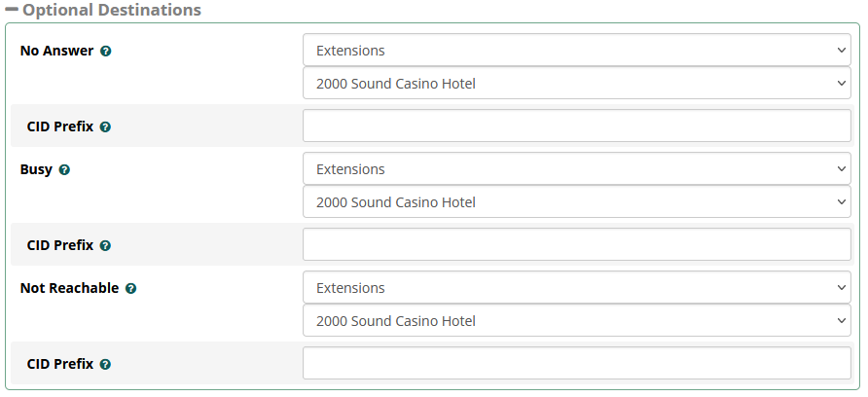The image size is (868, 397).
Task: Click the Optional Destinations heading text
Action: tap(112, 10)
